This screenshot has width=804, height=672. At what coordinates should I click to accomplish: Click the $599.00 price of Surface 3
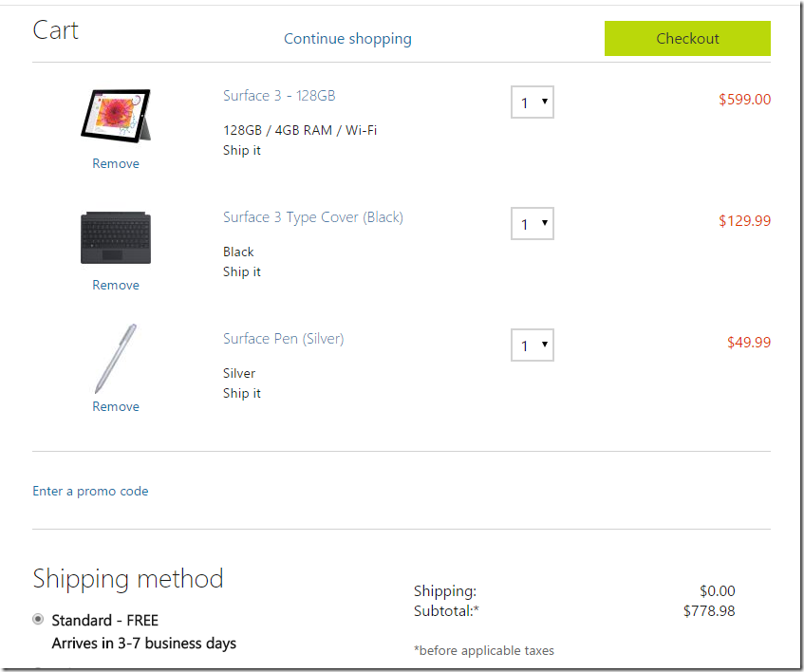pos(744,99)
